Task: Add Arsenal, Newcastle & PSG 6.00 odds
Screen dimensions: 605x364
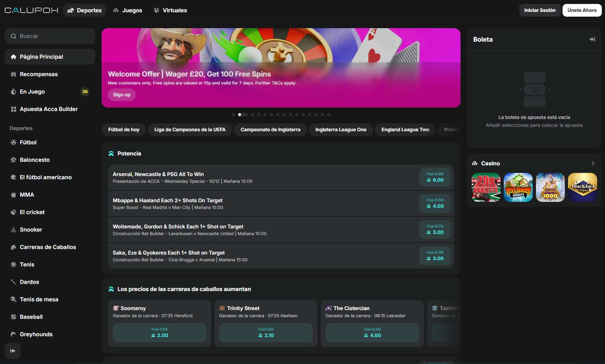Action: pyautogui.click(x=435, y=177)
